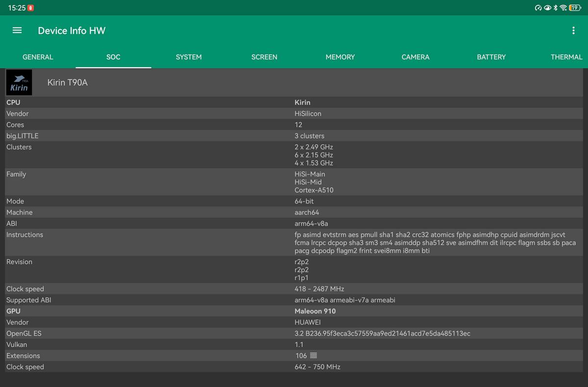Tap the OpenGL ES row label
The width and height of the screenshot is (588, 387).
pyautogui.click(x=24, y=334)
